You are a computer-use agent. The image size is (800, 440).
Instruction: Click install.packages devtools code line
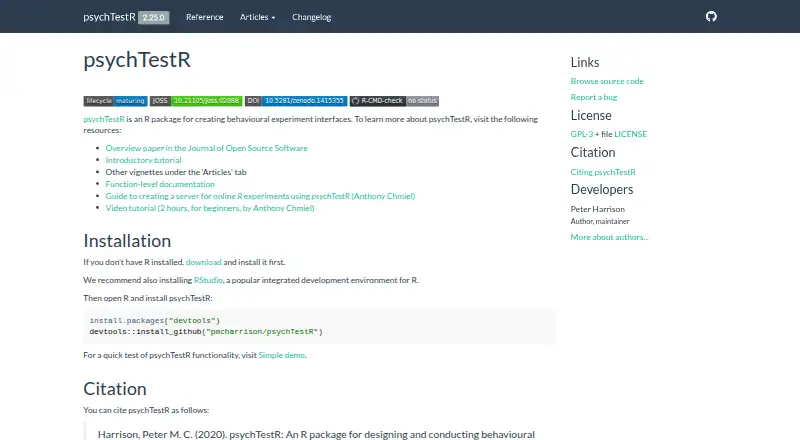coord(155,321)
